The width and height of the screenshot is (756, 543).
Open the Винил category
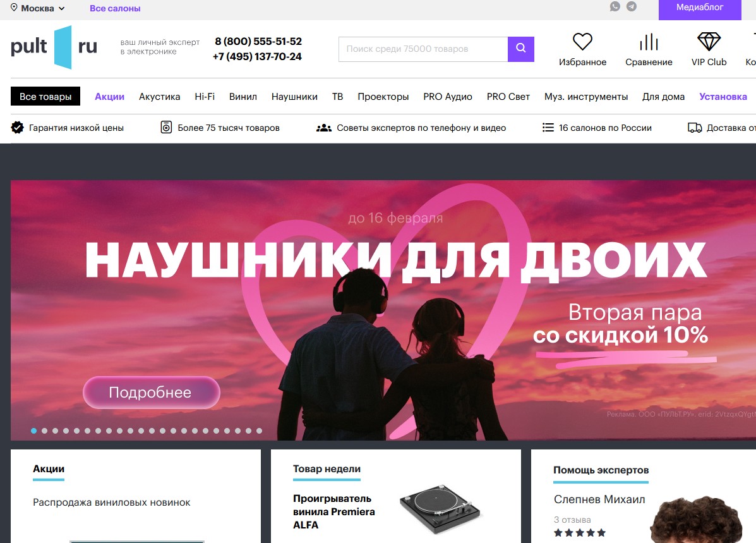point(243,97)
